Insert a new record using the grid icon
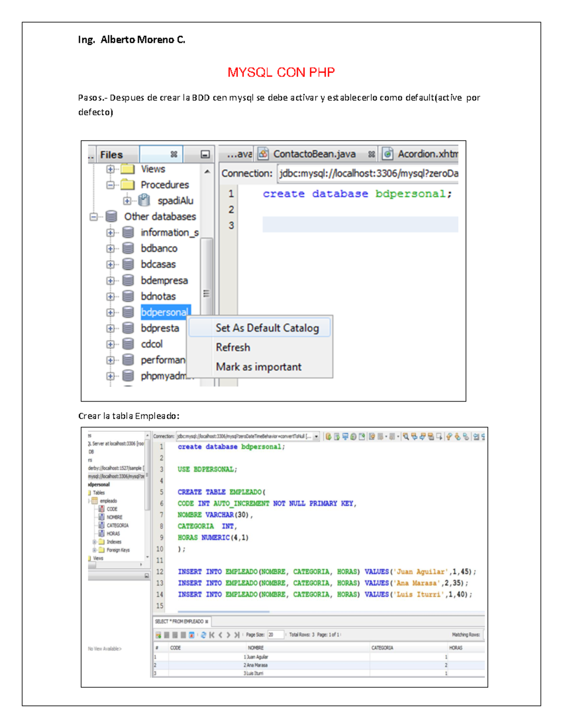This screenshot has width=563, height=728. click(x=158, y=634)
